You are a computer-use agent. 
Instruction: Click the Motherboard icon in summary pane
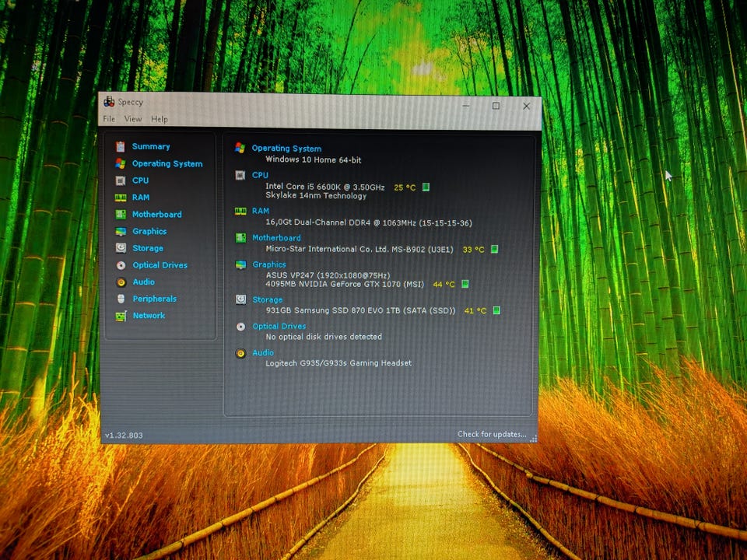[240, 238]
